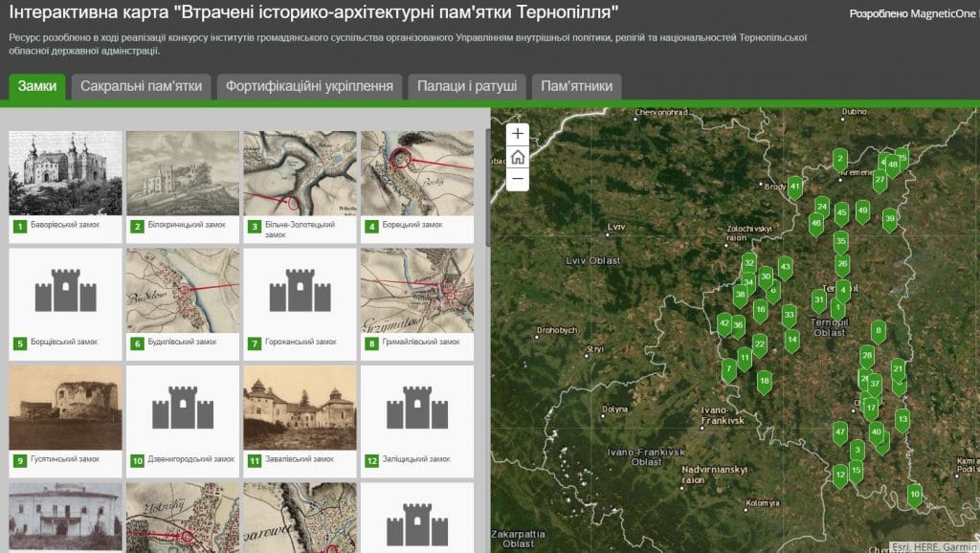Screen dimensions: 980x553
Task: Select Дзвенигородський замок castle placeholder
Action: pyautogui.click(x=183, y=408)
